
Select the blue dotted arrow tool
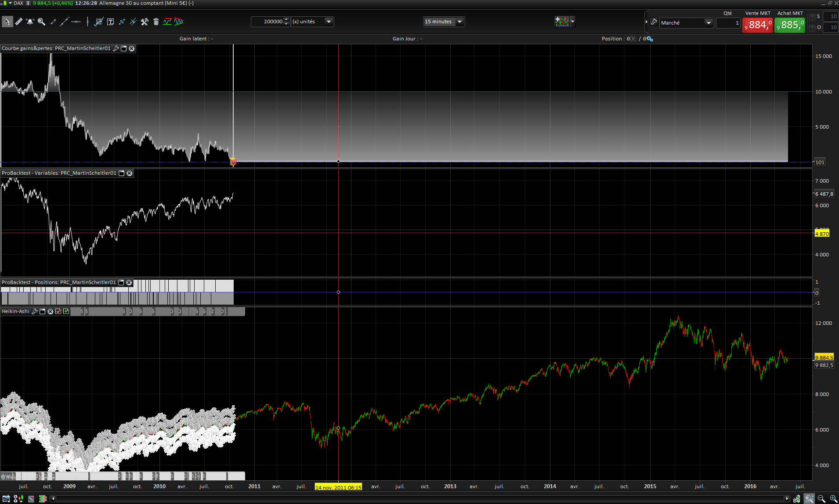tap(122, 22)
